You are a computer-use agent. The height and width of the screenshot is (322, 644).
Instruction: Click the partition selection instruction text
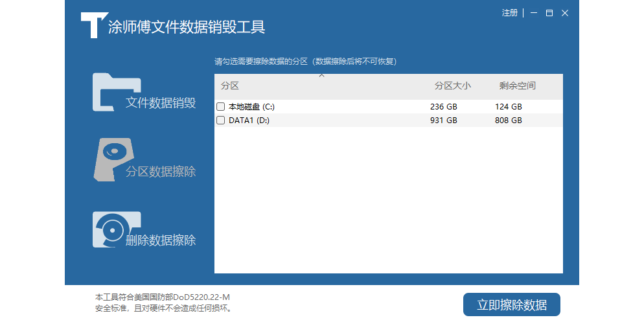tap(305, 62)
